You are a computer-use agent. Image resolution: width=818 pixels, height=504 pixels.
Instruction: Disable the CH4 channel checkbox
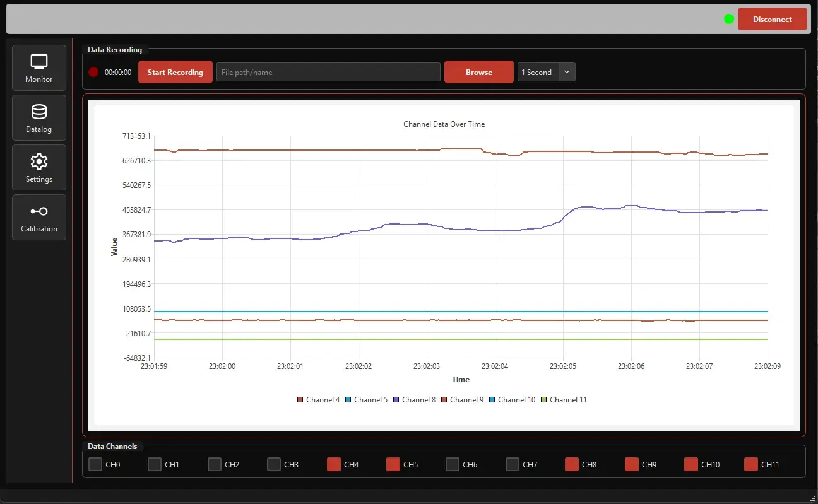(334, 464)
